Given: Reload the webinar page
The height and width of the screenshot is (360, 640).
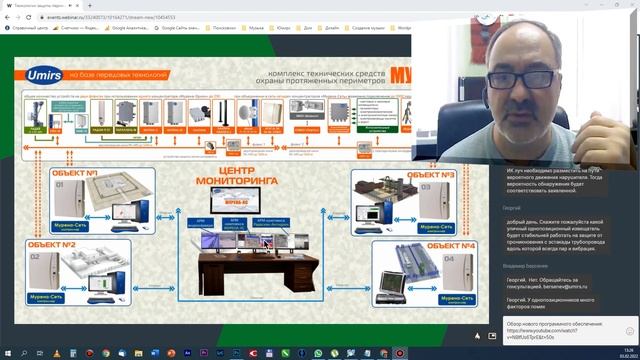Looking at the screenshot, I should pyautogui.click(x=29, y=17).
